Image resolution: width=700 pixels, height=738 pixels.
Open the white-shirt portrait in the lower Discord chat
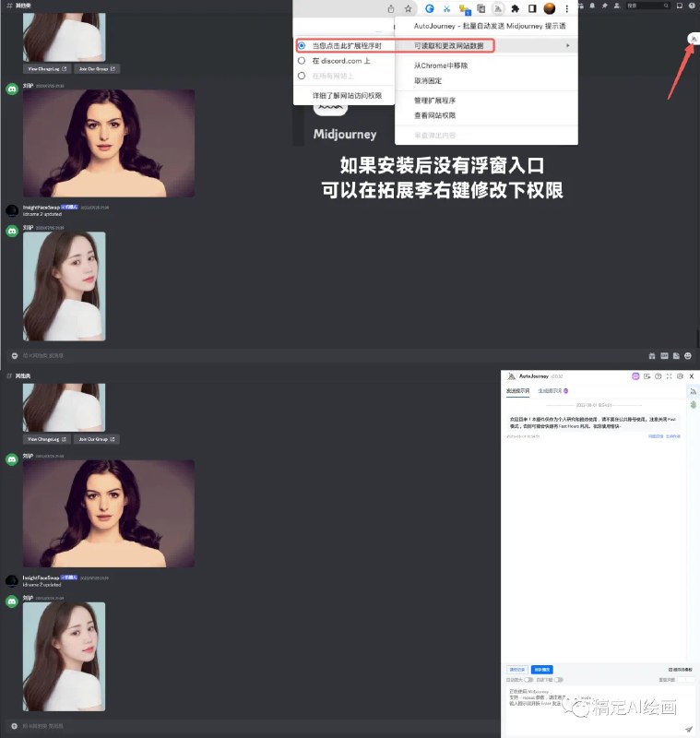pyautogui.click(x=64, y=657)
